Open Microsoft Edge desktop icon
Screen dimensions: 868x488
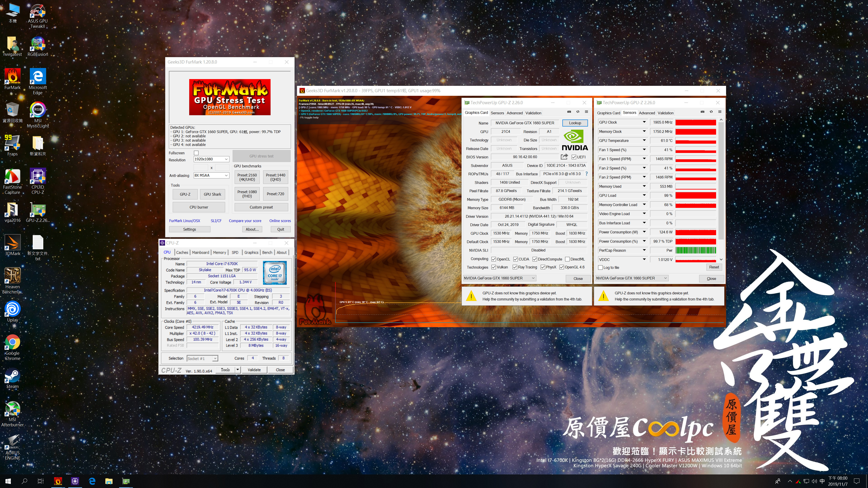pyautogui.click(x=37, y=81)
